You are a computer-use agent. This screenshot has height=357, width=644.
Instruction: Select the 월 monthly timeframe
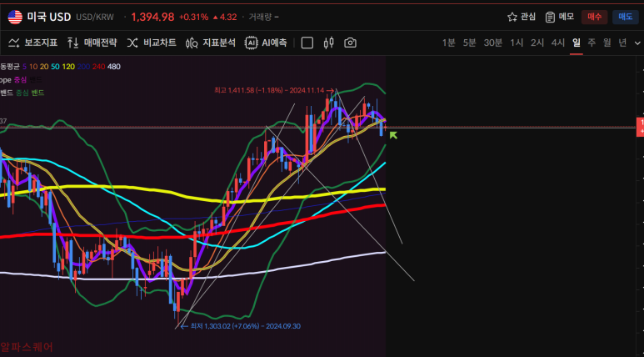click(607, 43)
